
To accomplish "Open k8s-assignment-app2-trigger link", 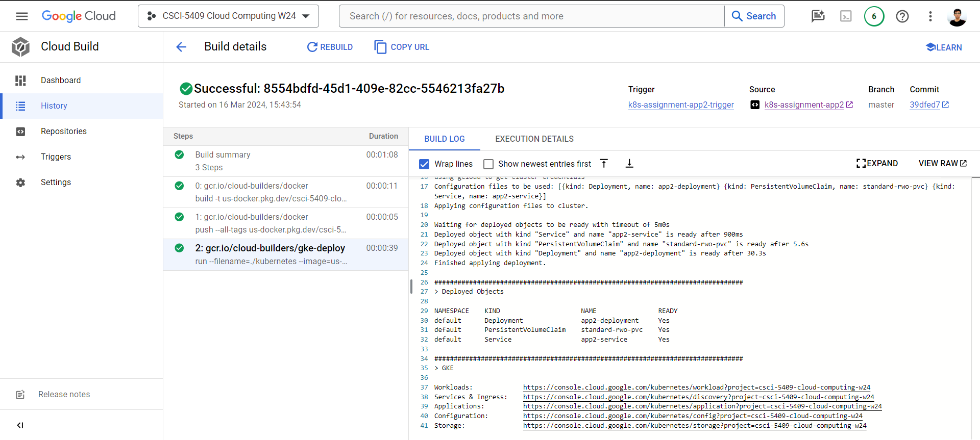I will click(681, 105).
